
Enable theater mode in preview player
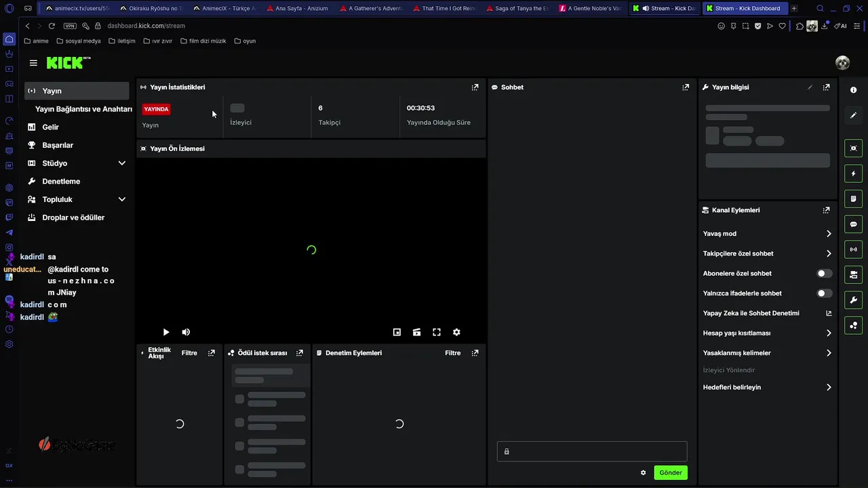[x=416, y=332]
